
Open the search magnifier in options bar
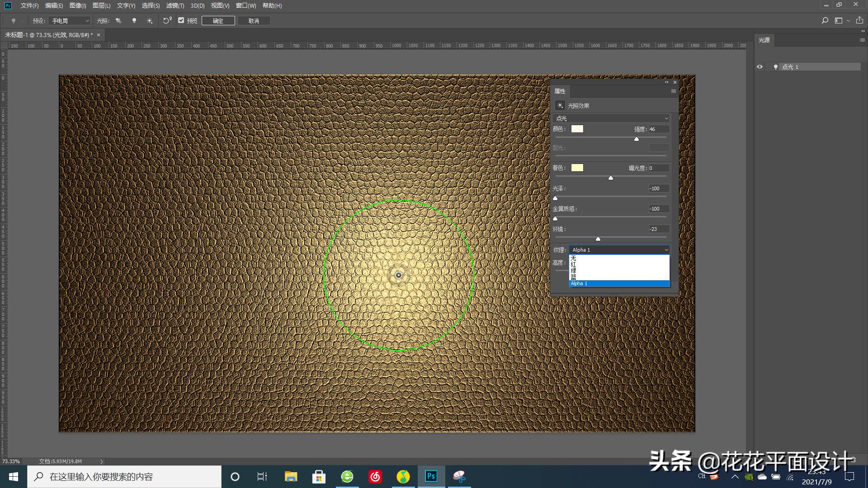pos(825,20)
